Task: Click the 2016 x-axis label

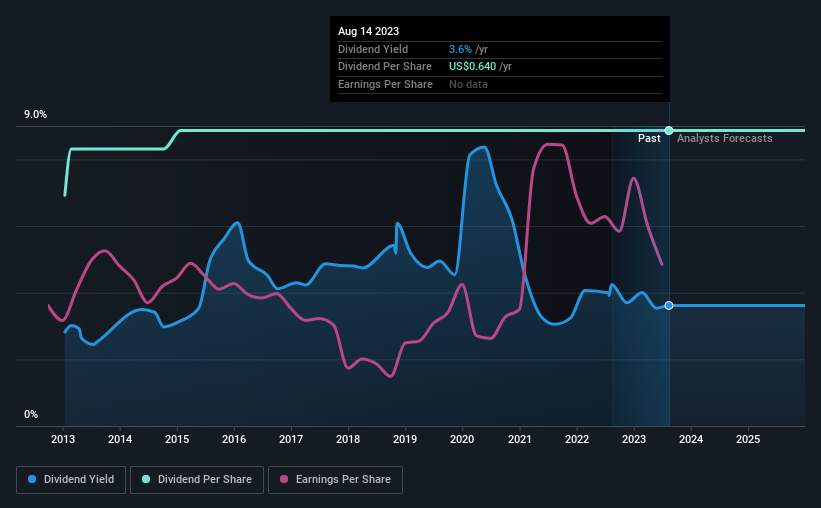Action: (234, 439)
